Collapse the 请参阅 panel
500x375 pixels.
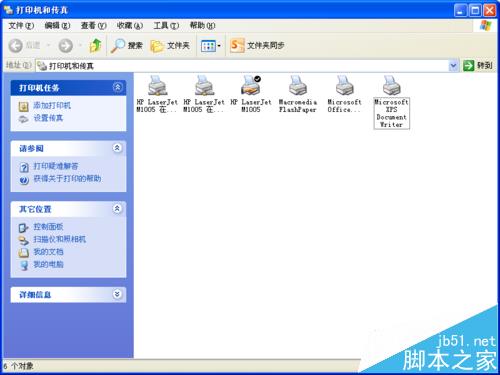pos(117,148)
